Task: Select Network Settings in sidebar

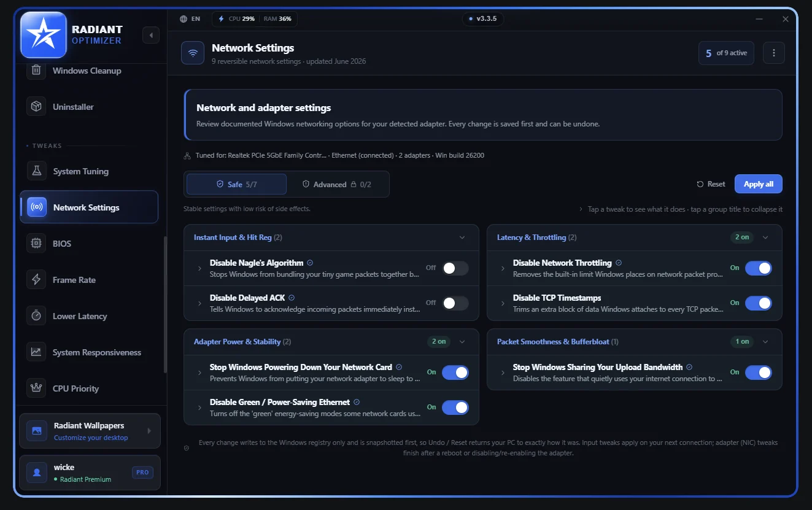Action: [89, 207]
